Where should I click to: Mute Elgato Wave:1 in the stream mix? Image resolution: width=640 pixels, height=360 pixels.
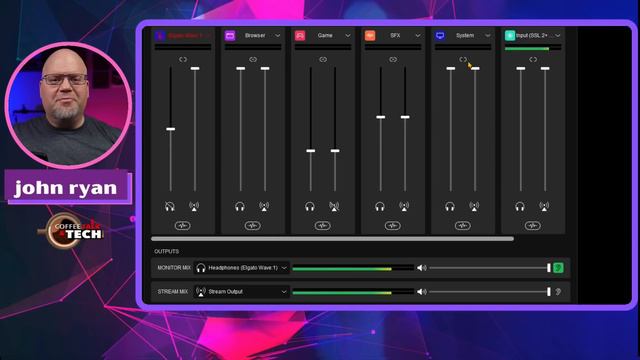194,207
